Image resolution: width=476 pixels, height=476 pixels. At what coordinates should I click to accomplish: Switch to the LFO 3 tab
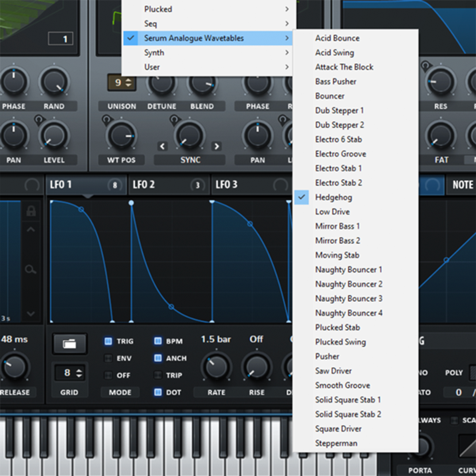252,185
